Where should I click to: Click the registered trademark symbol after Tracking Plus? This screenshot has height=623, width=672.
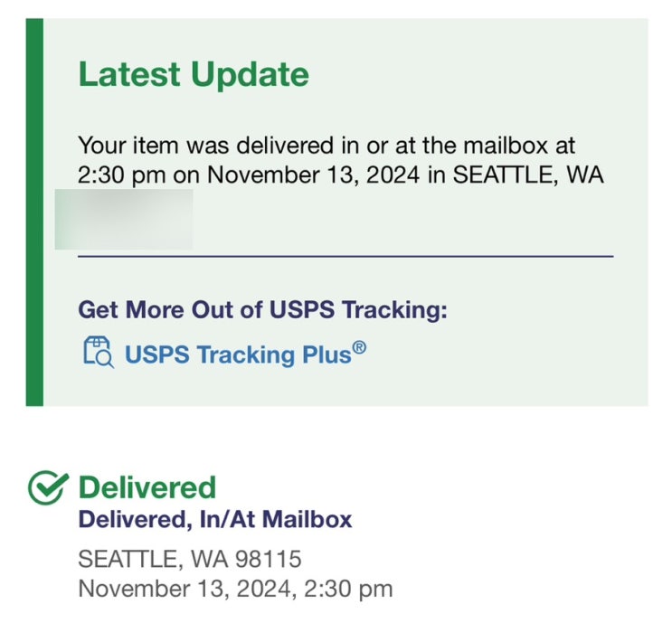click(x=359, y=347)
